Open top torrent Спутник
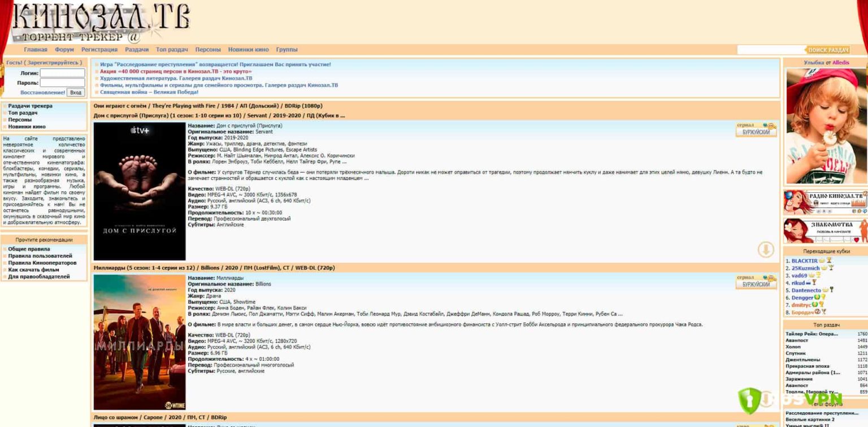 pos(796,353)
